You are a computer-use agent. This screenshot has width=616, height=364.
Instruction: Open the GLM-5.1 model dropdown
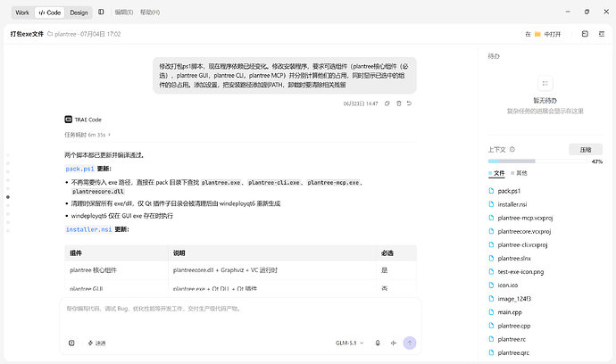[349, 343]
